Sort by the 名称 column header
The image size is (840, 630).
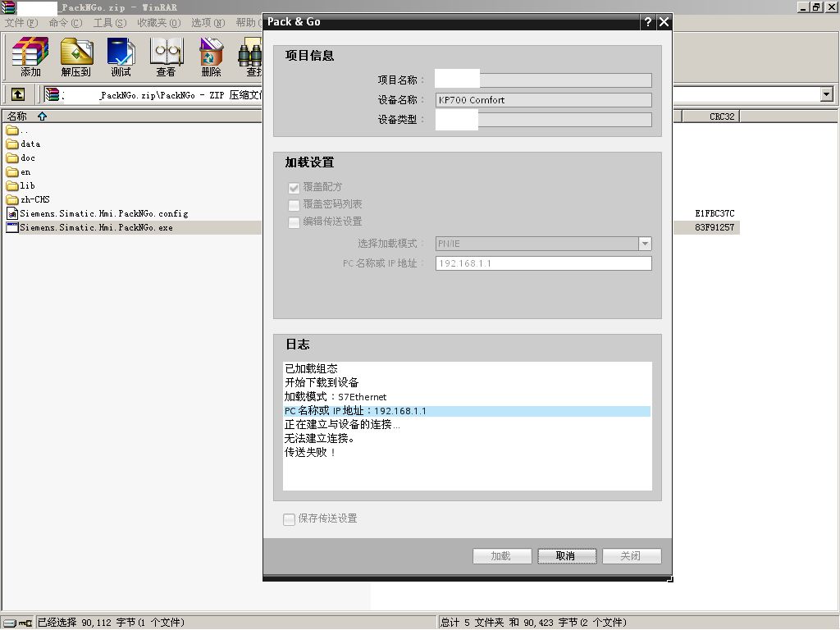[x=132, y=116]
